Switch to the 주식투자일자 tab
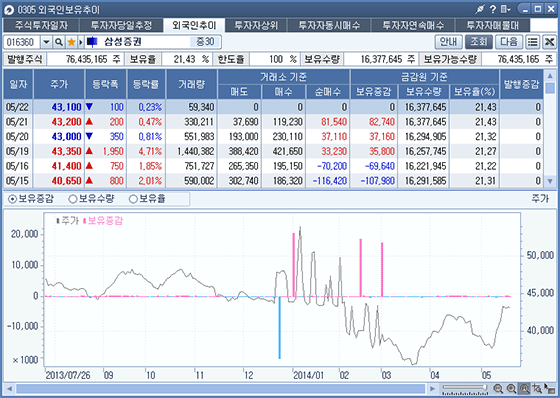The height and width of the screenshot is (398, 560). [x=41, y=25]
